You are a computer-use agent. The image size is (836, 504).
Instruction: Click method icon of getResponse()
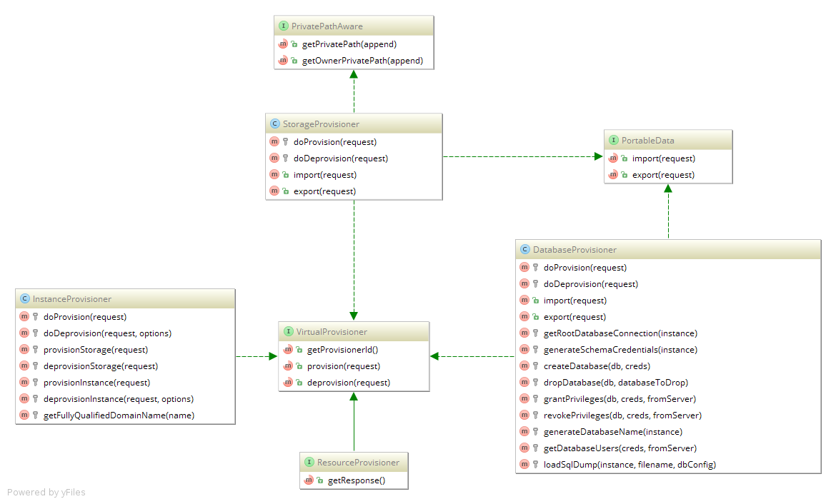coord(309,480)
